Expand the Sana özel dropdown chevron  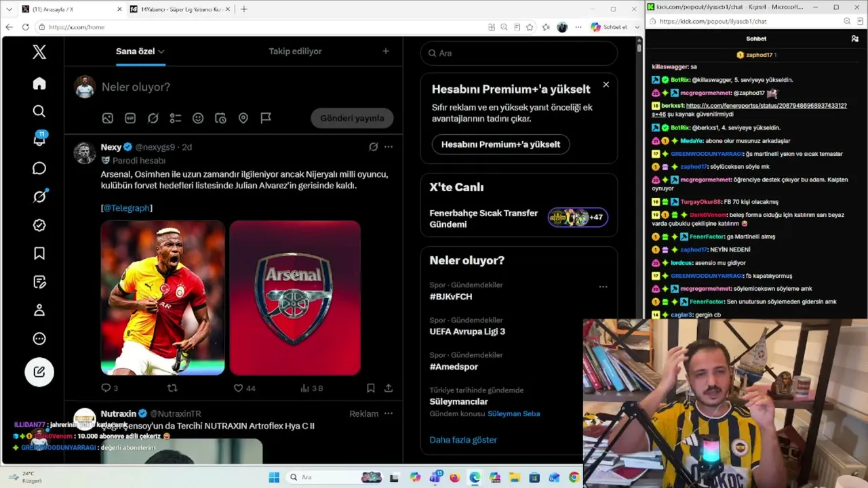point(161,52)
